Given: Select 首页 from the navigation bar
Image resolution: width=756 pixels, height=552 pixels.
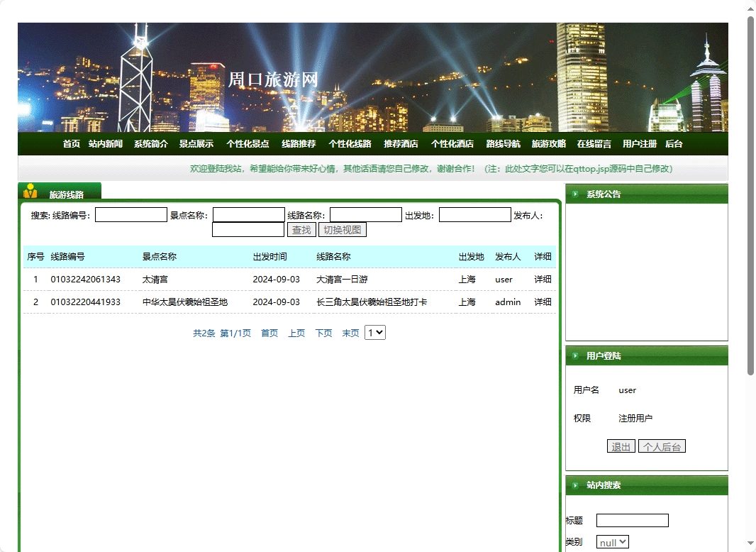Looking at the screenshot, I should click(71, 143).
